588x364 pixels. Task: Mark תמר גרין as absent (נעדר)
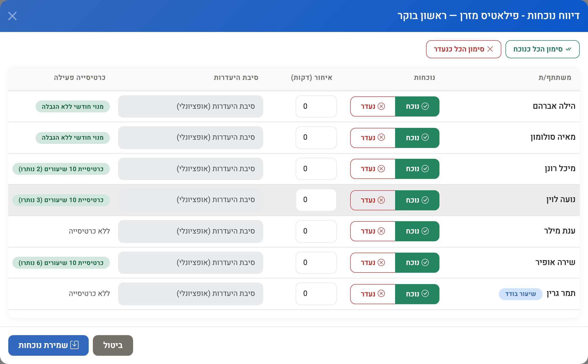point(373,294)
